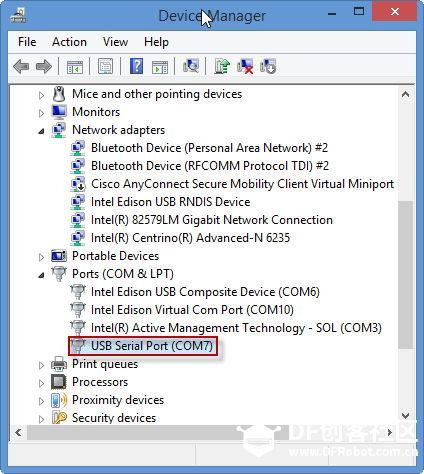Viewport: 424px width, 474px height.
Task: Click the vertical scrollbar down arrow
Action: tap(405, 416)
